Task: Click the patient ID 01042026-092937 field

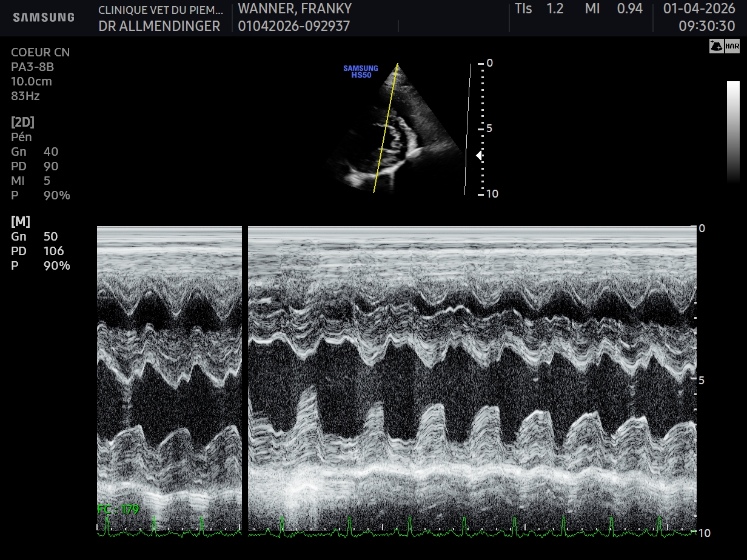Action: coord(294,26)
